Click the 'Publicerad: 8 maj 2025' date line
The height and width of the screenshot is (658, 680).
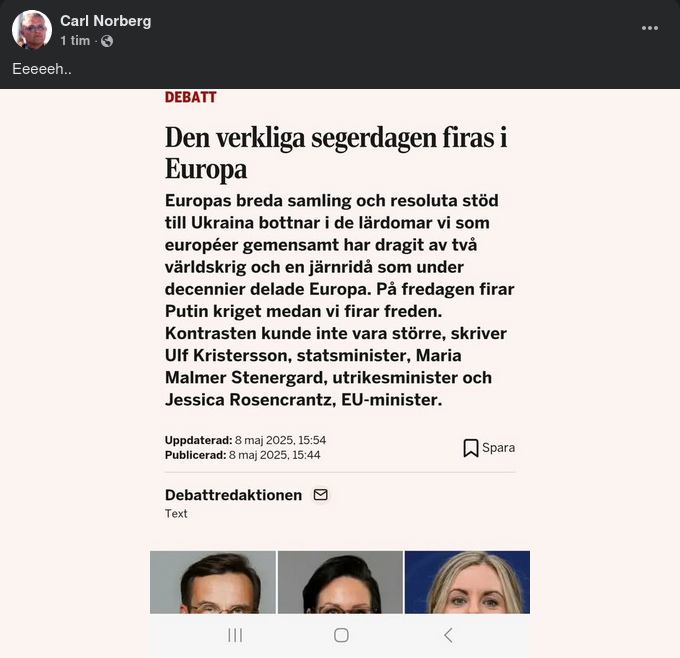click(x=242, y=455)
